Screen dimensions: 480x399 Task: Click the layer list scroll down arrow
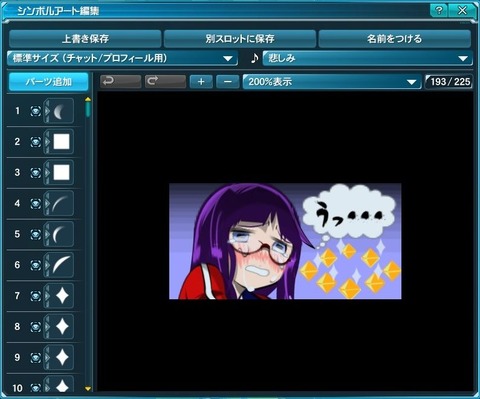[88, 389]
